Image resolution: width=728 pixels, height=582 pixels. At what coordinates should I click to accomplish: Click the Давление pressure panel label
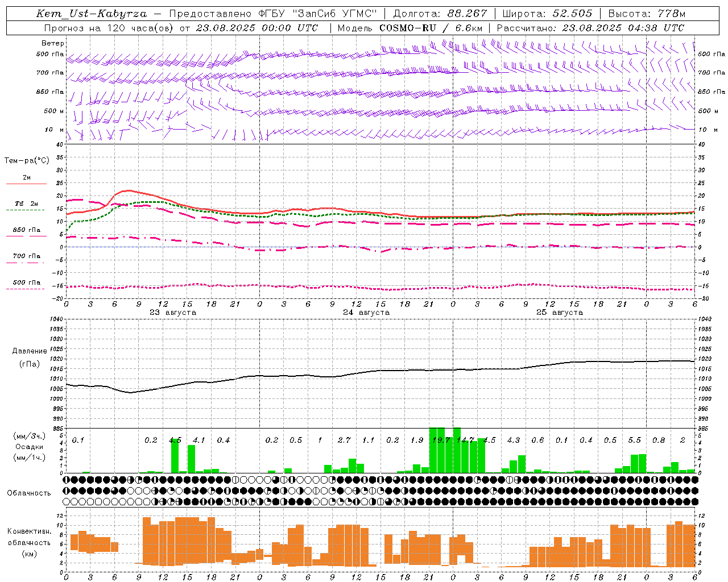[30, 351]
